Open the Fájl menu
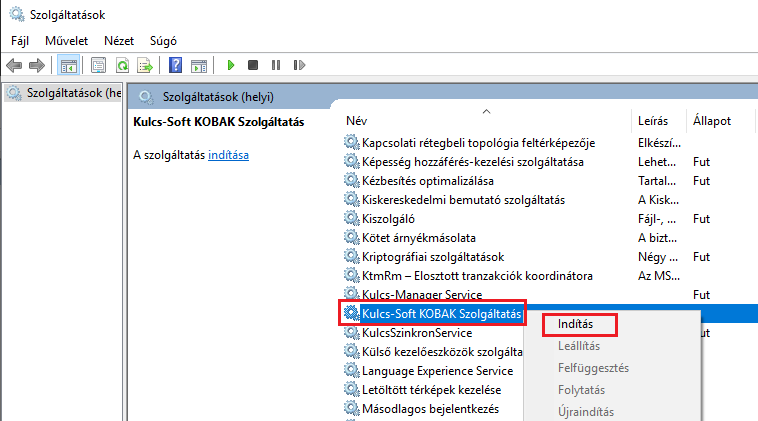Image resolution: width=758 pixels, height=421 pixels. (21, 41)
